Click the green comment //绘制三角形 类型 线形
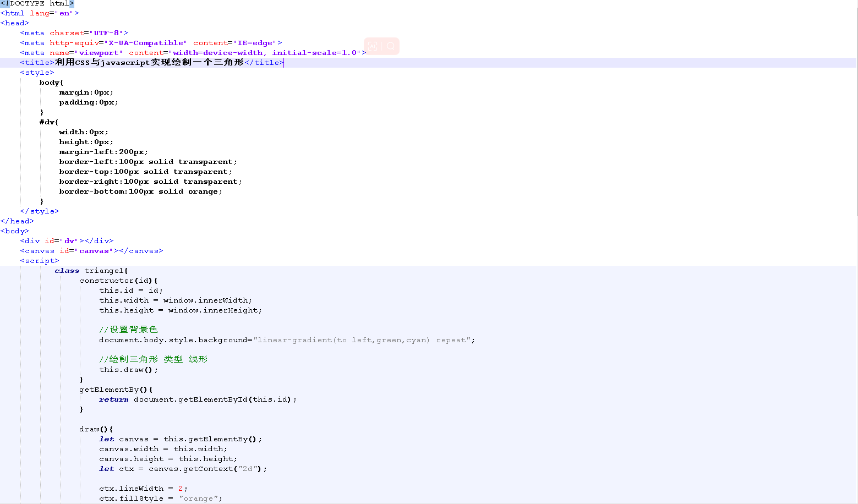The height and width of the screenshot is (504, 858). pos(153,359)
